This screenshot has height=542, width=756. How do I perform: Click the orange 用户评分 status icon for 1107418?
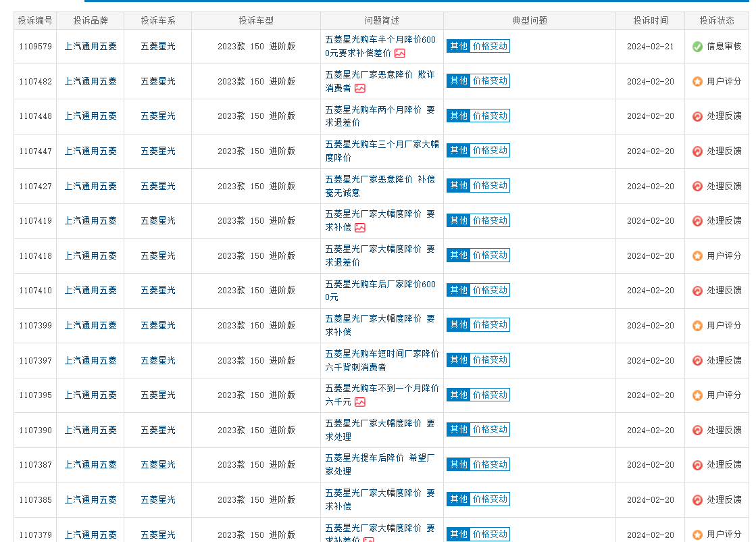pyautogui.click(x=697, y=256)
